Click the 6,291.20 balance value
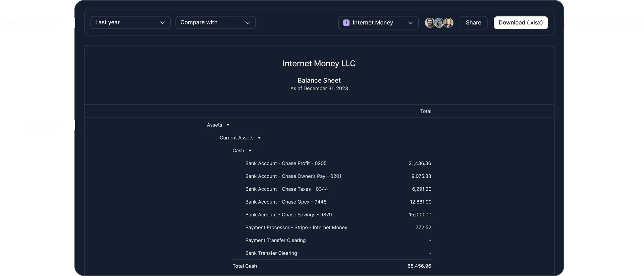Screen dimensions: 644x276 pyautogui.click(x=422, y=189)
